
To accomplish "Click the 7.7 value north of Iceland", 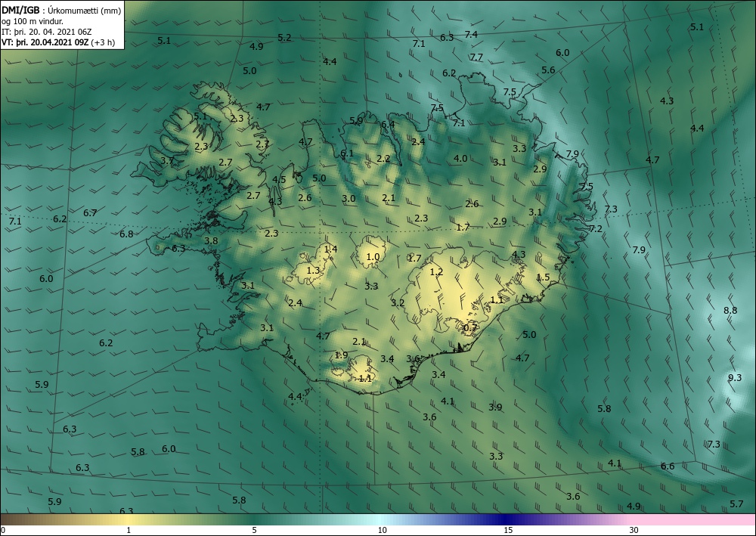I will [x=476, y=57].
